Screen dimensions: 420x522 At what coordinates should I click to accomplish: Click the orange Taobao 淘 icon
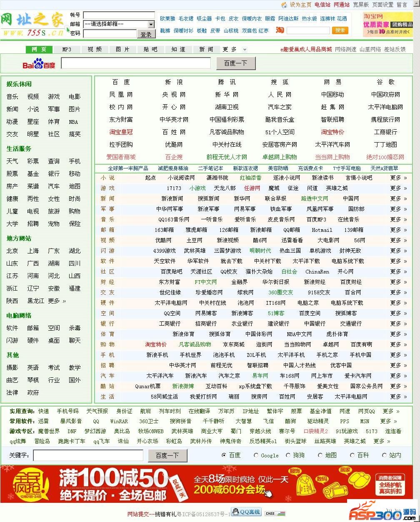point(280,30)
